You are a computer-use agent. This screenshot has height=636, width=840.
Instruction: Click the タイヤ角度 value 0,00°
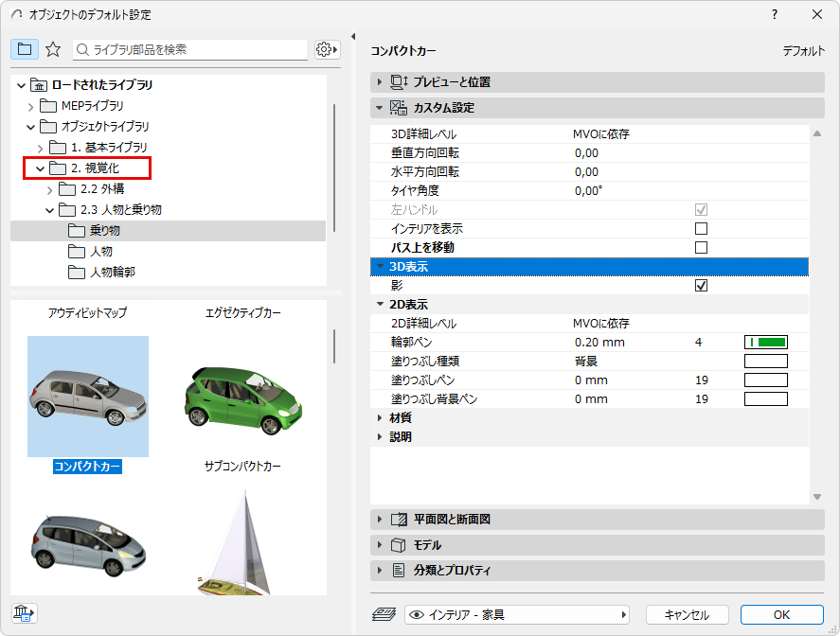pyautogui.click(x=588, y=190)
